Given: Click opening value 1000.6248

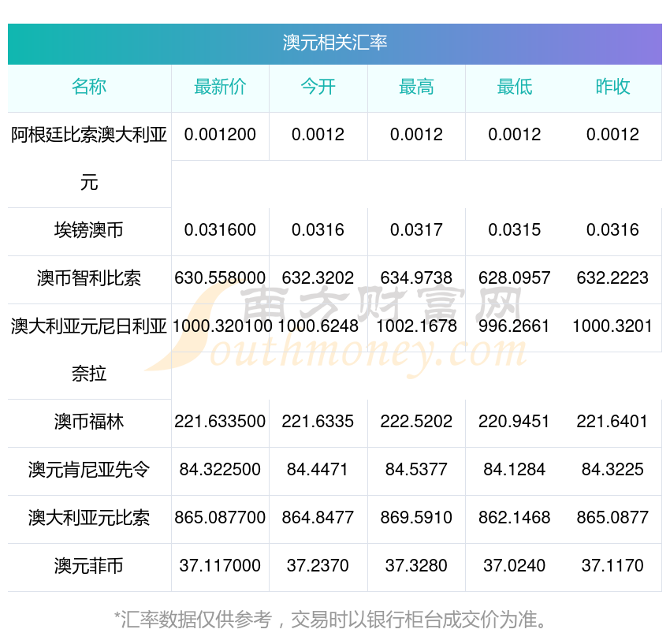Looking at the screenshot, I should (318, 326).
